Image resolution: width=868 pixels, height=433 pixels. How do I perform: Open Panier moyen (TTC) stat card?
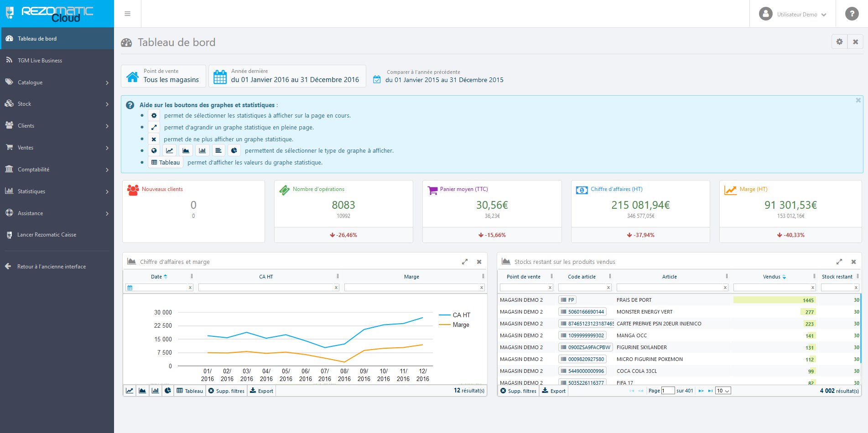(x=492, y=211)
